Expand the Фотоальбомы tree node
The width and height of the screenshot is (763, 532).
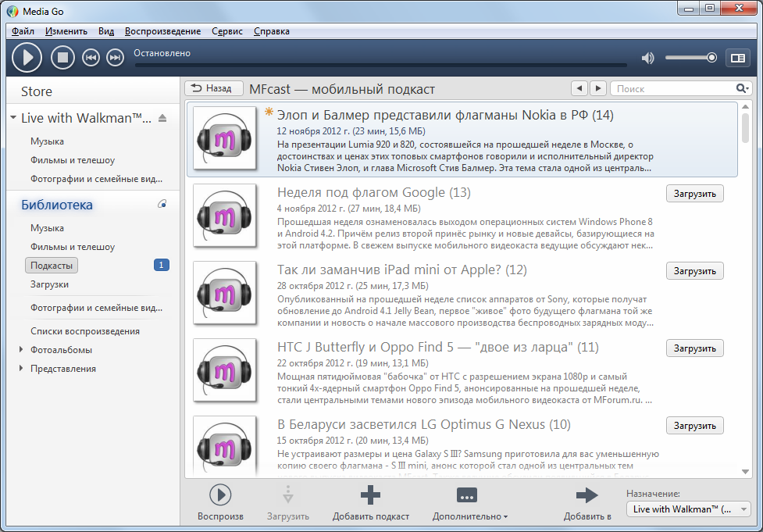tap(21, 349)
